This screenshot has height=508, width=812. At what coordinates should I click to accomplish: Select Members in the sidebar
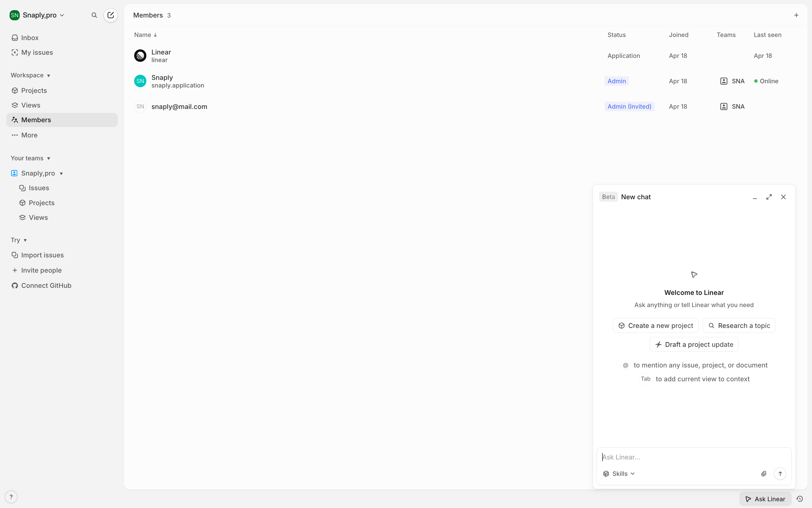pos(62,120)
